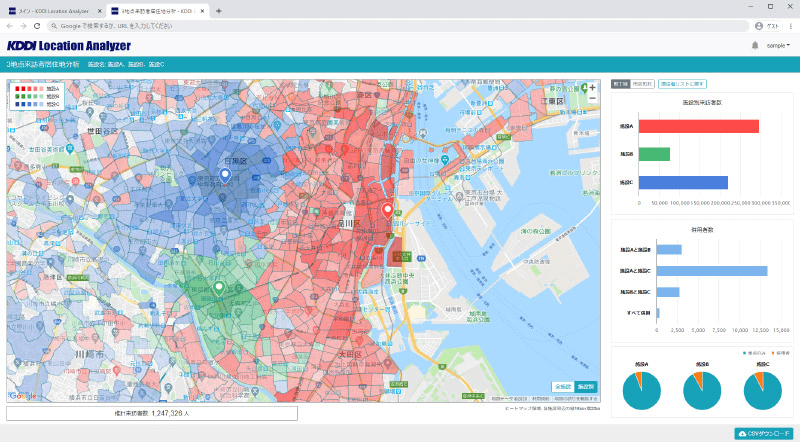
Task: Click the blue 施設C bar in visitor chart
Action: [x=684, y=183]
